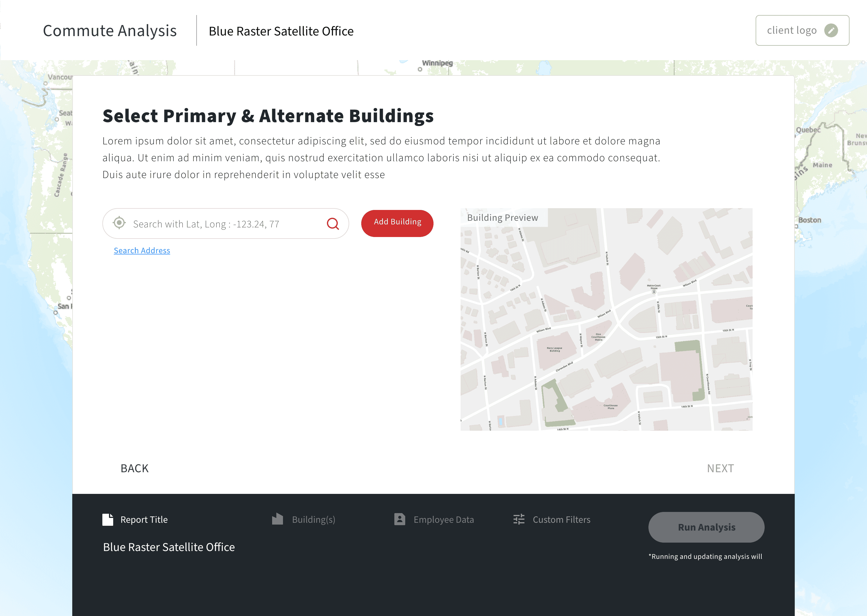867x616 pixels.
Task: Switch to the Employee Data step
Action: (x=443, y=520)
